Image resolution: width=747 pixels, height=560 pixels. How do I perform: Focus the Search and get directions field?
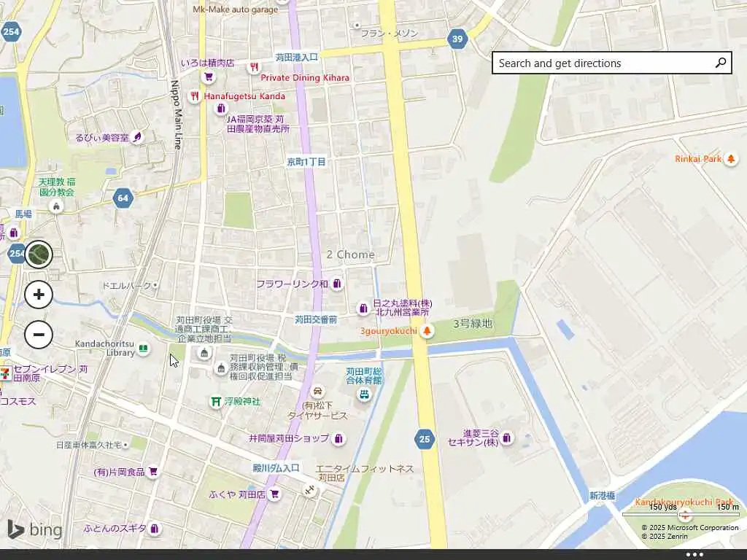tap(612, 63)
